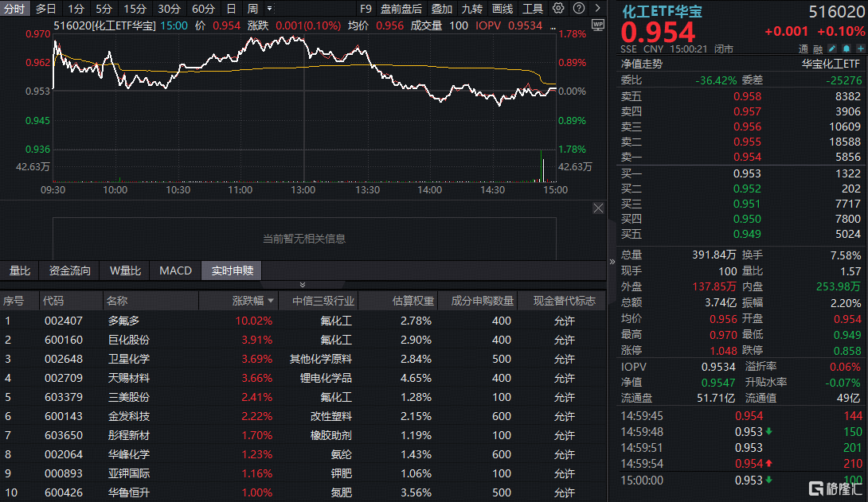
Task: Click the F9 button
Action: coord(366,9)
